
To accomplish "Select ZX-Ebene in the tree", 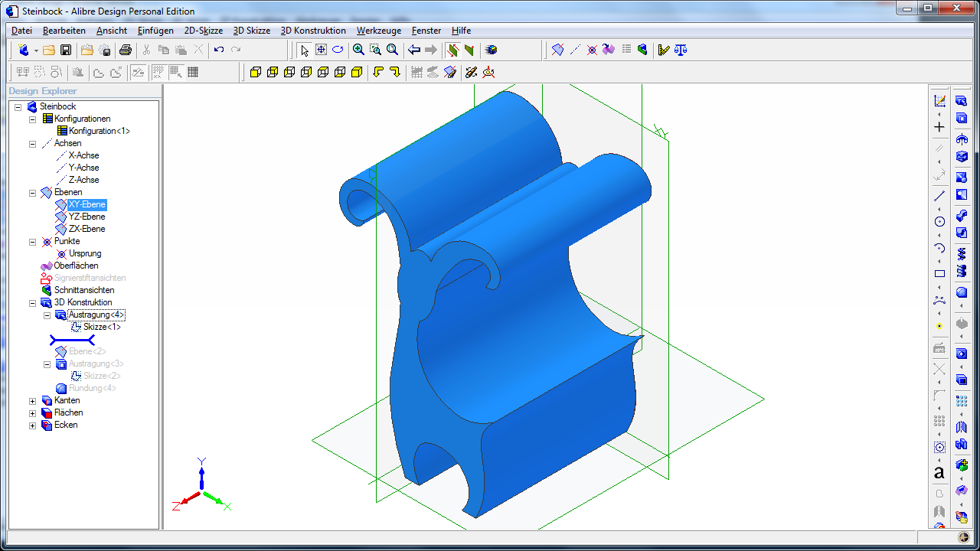I will pos(87,229).
